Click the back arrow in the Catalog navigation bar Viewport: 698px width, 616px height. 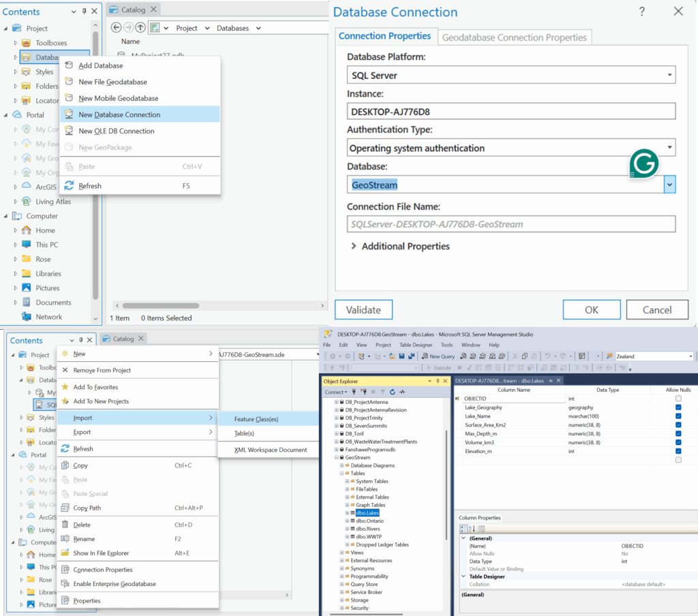116,28
